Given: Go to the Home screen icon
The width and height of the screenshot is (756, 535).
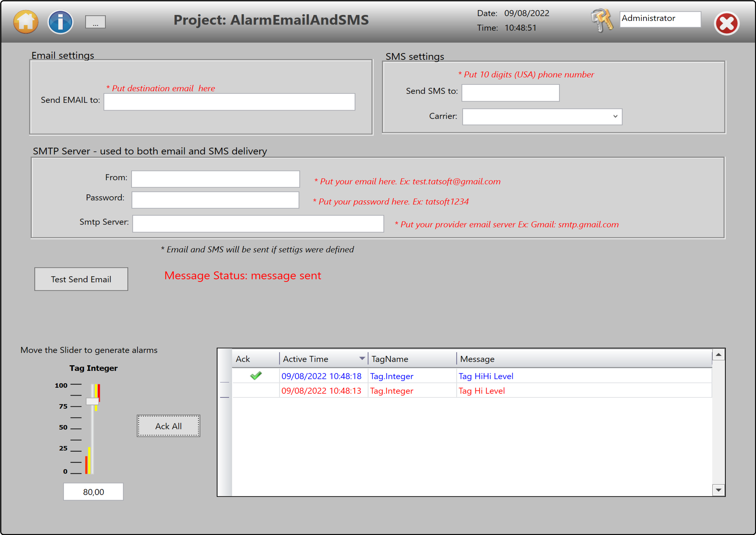Looking at the screenshot, I should [26, 22].
